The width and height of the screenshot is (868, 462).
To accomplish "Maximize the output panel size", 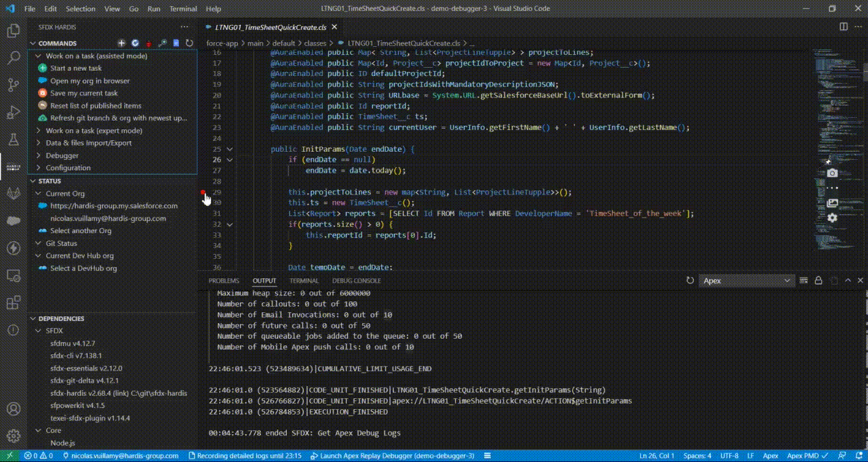I will point(848,280).
